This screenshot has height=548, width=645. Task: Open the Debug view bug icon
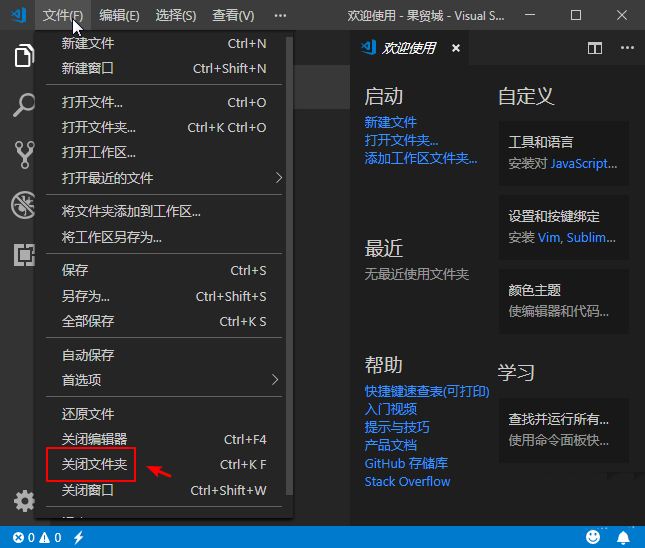point(23,205)
